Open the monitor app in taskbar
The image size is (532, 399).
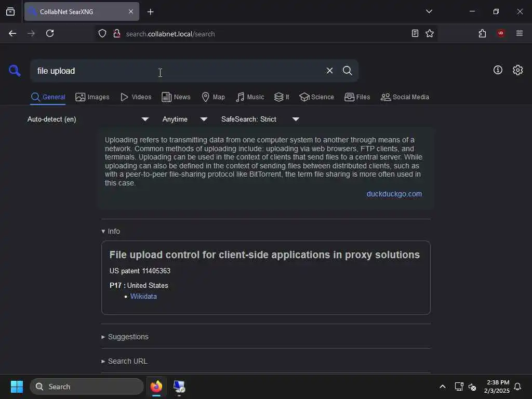point(179,387)
